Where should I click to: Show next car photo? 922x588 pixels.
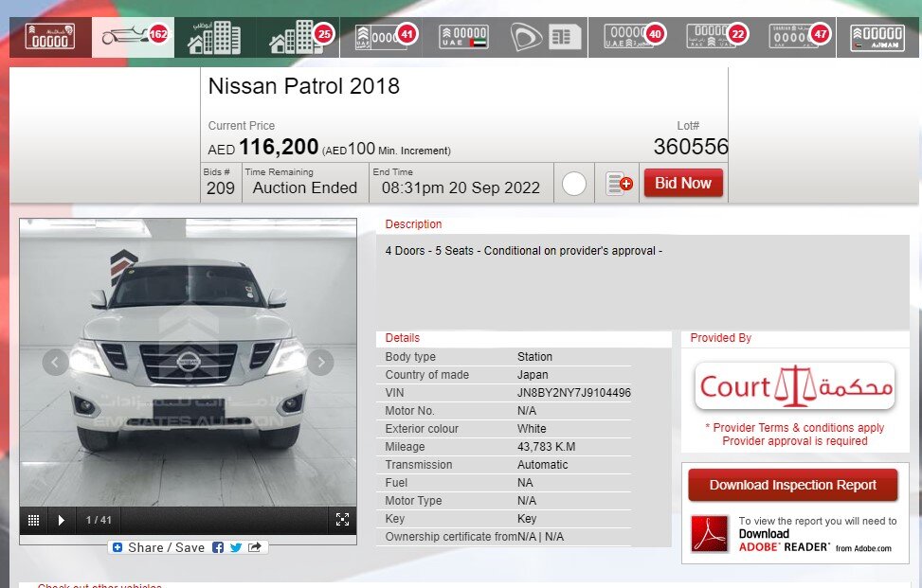(320, 363)
